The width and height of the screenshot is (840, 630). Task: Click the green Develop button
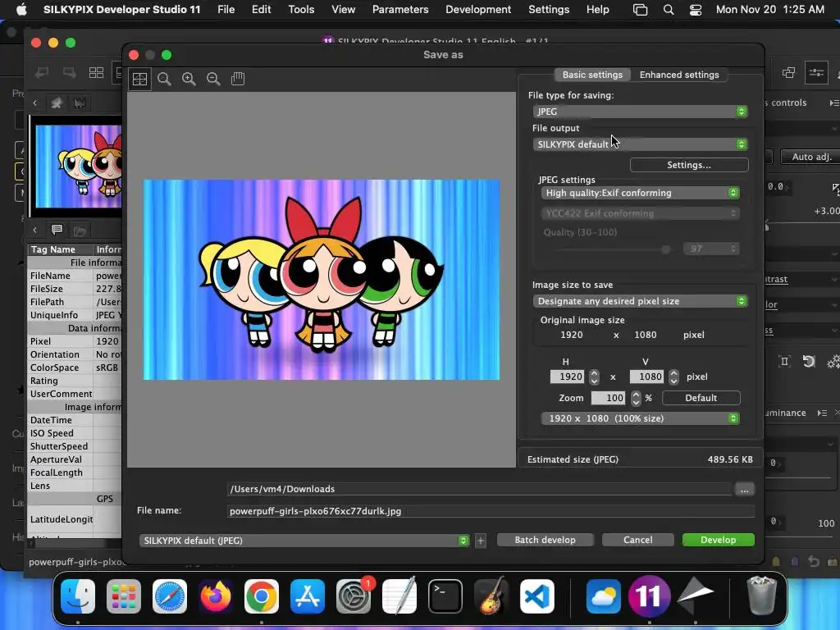point(718,540)
